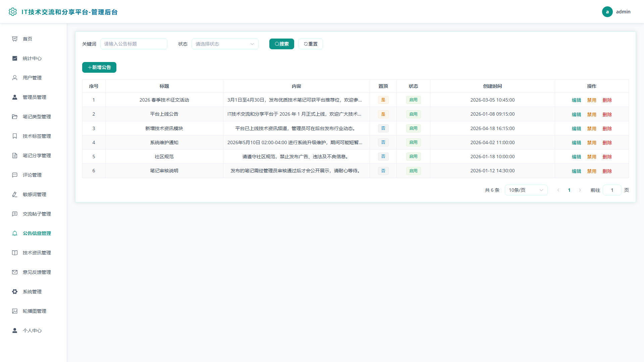Screen dimensions: 644x362
Task: Edit the 2026 春季技术征文活动 announcement
Action: point(576,100)
